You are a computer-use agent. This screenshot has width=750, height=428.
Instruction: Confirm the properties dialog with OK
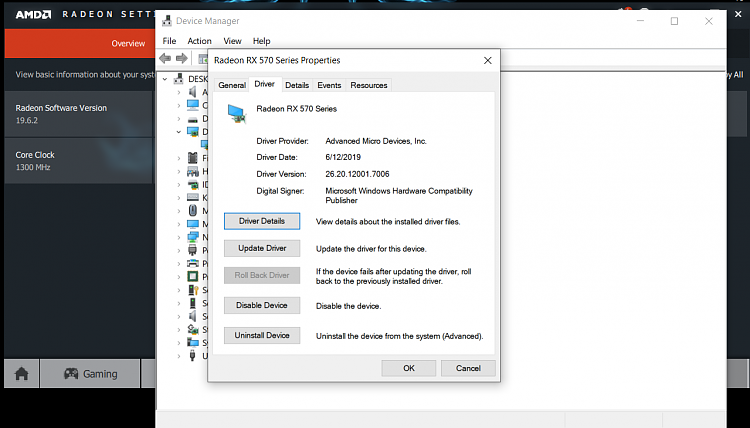408,368
